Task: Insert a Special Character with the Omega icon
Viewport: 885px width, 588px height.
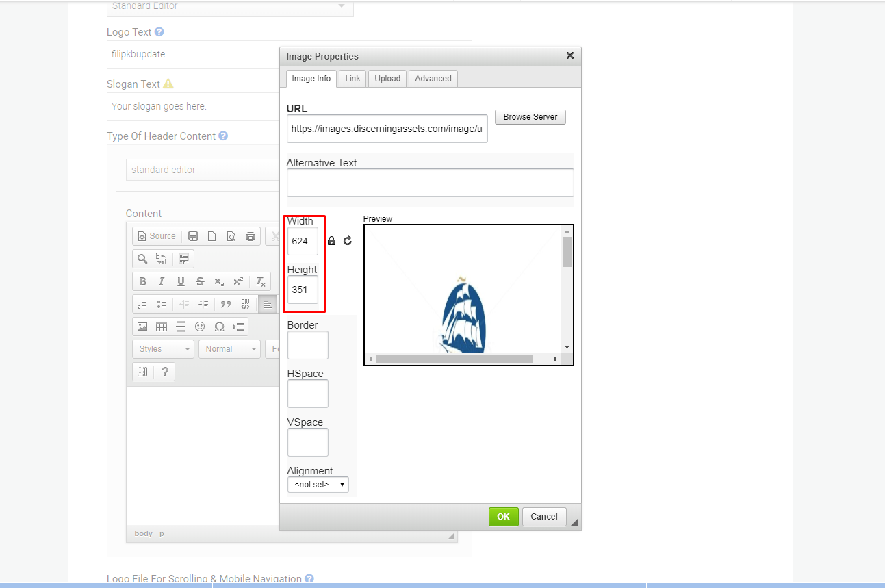Action: click(x=219, y=327)
